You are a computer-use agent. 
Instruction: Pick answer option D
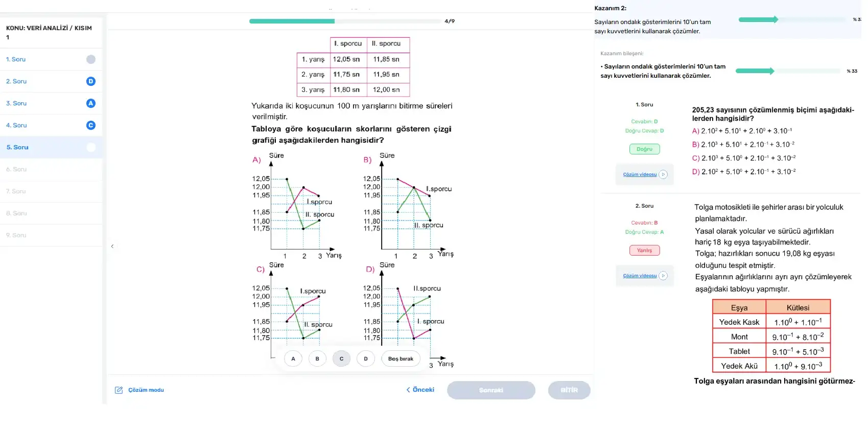(366, 359)
